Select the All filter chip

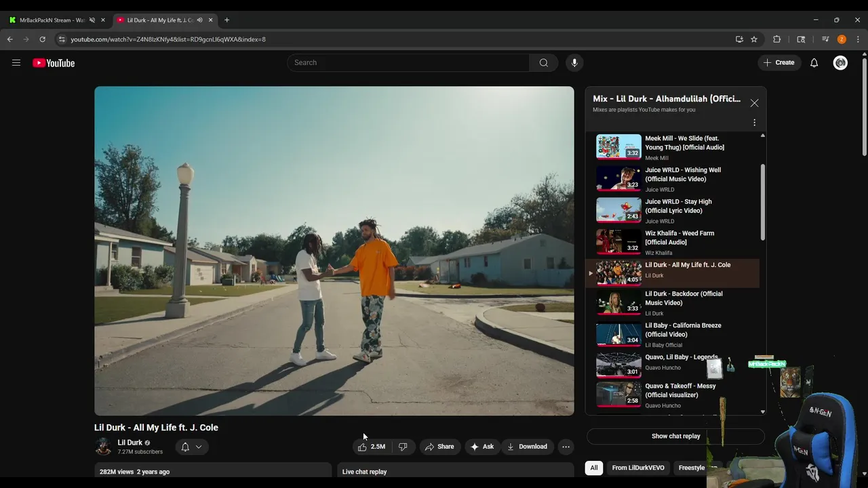pos(594,468)
